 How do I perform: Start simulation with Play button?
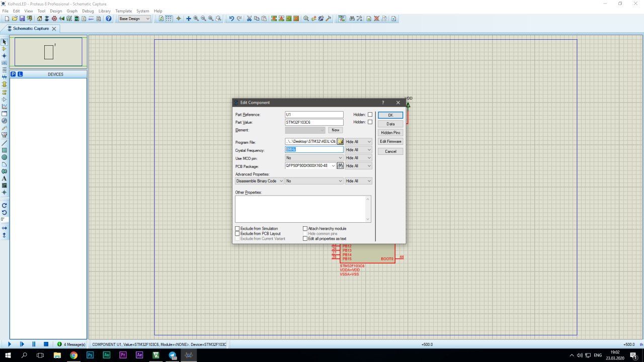tap(9, 344)
